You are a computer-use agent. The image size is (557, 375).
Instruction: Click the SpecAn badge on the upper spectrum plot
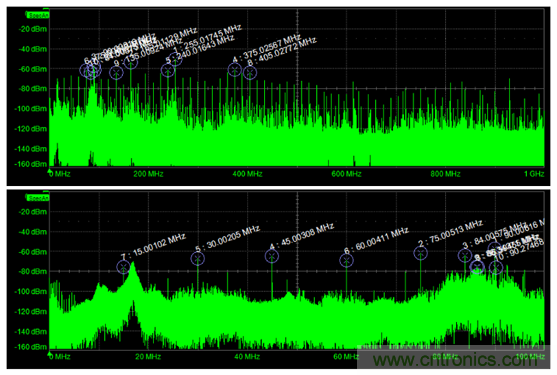click(38, 15)
